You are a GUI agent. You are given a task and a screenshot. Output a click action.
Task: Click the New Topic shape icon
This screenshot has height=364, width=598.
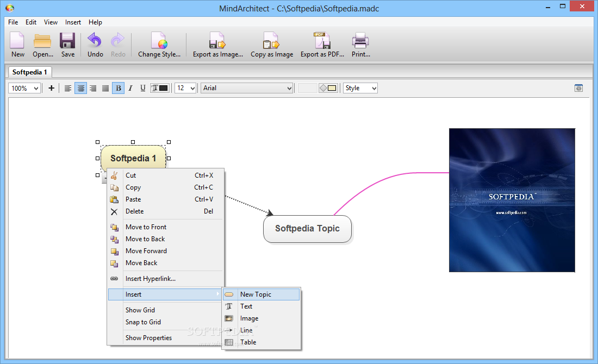[229, 294]
